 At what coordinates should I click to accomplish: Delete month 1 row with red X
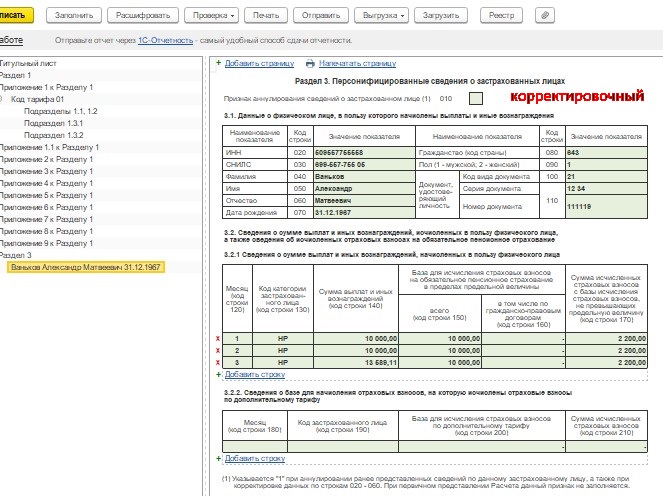click(x=218, y=339)
